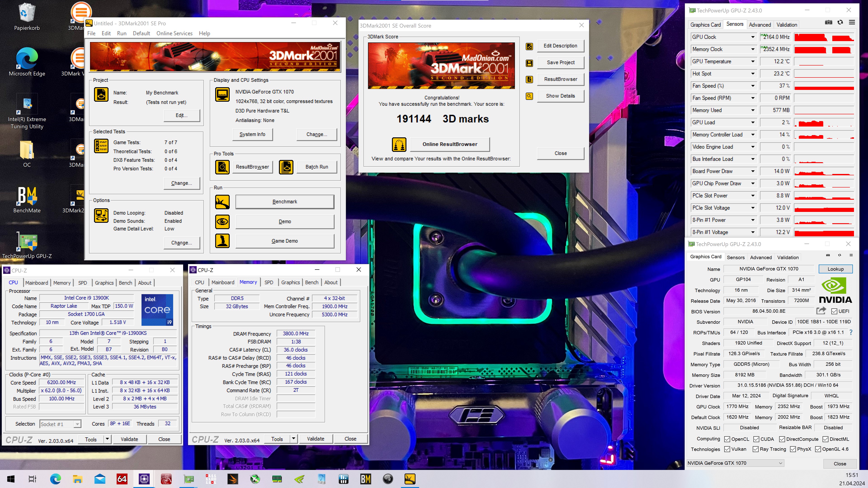Click the refresh icon in GPU-Z Sensors window
Image resolution: width=868 pixels, height=488 pixels.
[840, 22]
